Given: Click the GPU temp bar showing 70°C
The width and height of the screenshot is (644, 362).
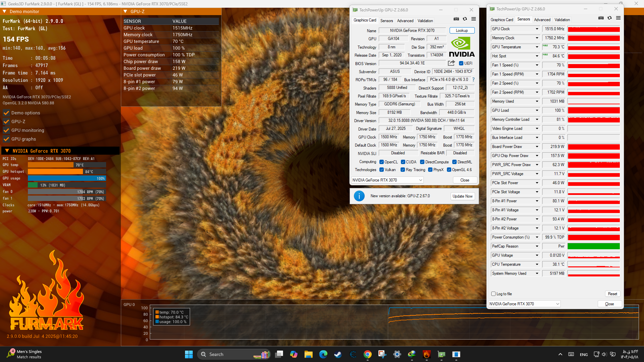Looking at the screenshot, I should pos(67,165).
